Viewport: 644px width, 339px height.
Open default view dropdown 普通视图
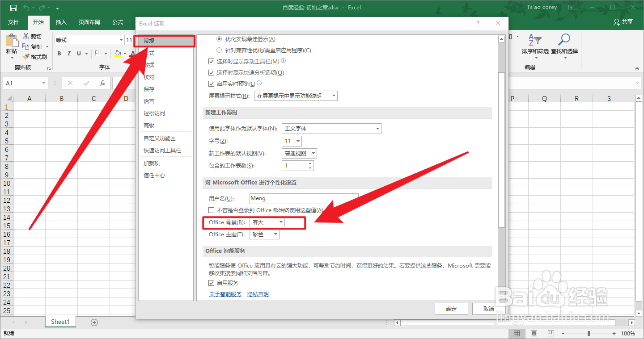coord(299,154)
